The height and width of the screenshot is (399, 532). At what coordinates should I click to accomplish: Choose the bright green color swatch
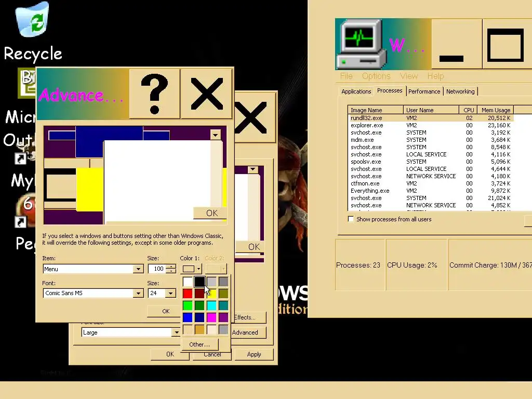click(x=188, y=305)
